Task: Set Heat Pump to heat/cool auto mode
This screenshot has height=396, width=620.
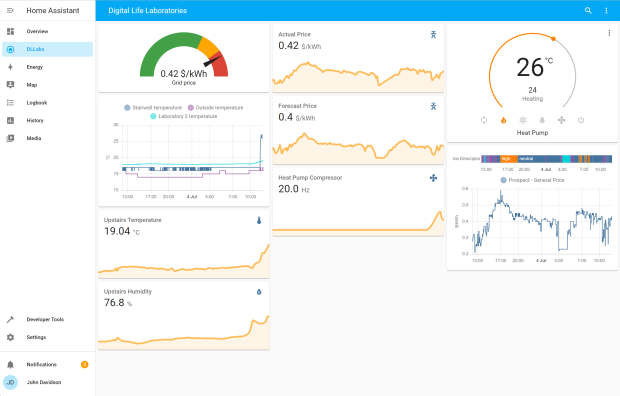Action: click(x=484, y=120)
